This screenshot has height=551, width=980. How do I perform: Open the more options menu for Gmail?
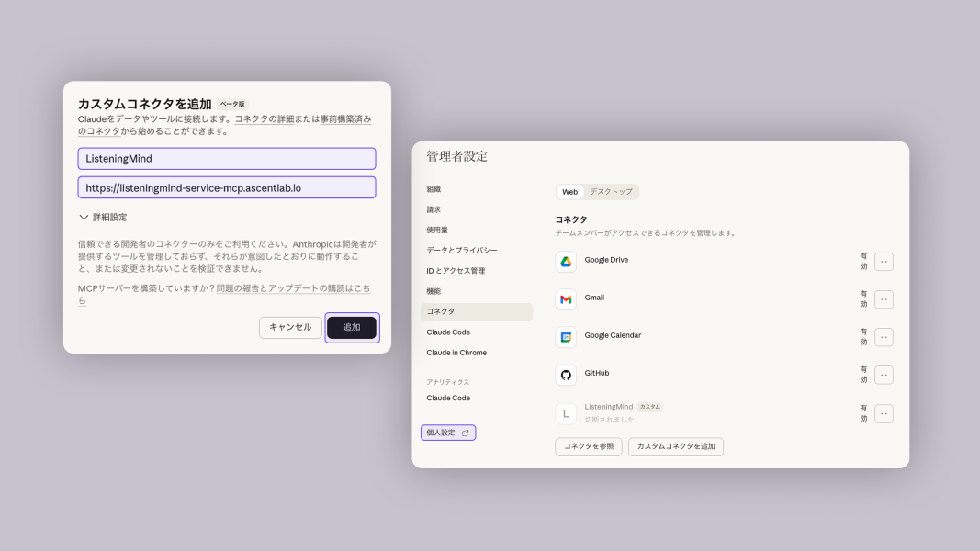click(x=884, y=299)
